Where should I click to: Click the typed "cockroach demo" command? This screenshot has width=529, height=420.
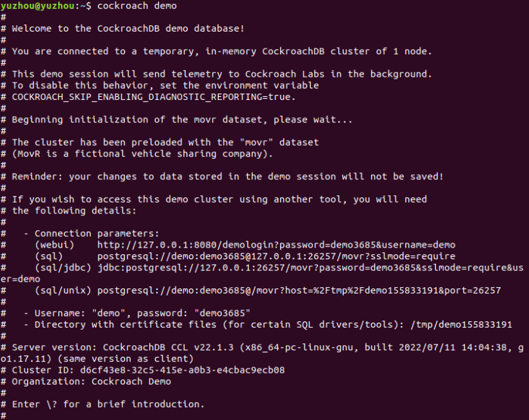(x=137, y=6)
